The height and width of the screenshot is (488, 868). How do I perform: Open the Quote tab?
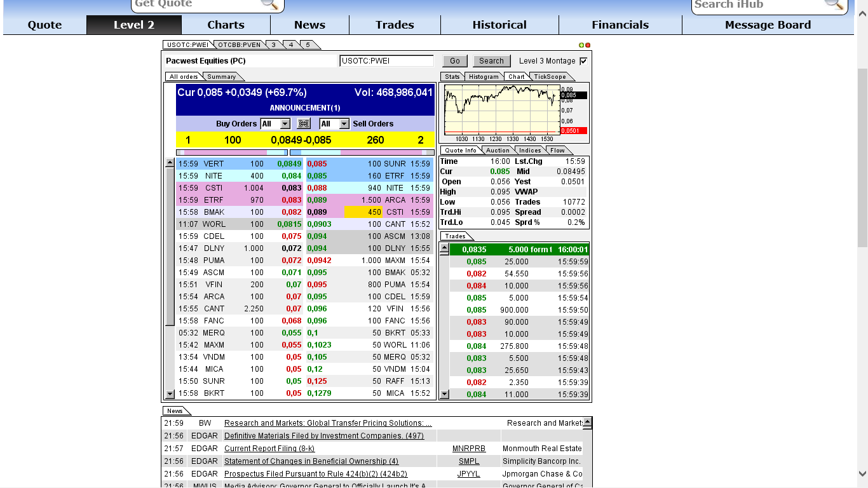pos(44,25)
